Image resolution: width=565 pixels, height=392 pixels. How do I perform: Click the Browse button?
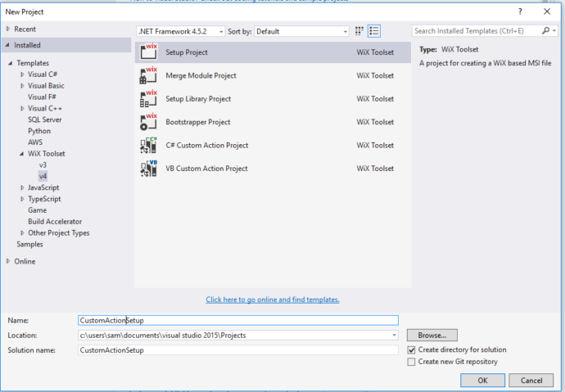pyautogui.click(x=432, y=336)
